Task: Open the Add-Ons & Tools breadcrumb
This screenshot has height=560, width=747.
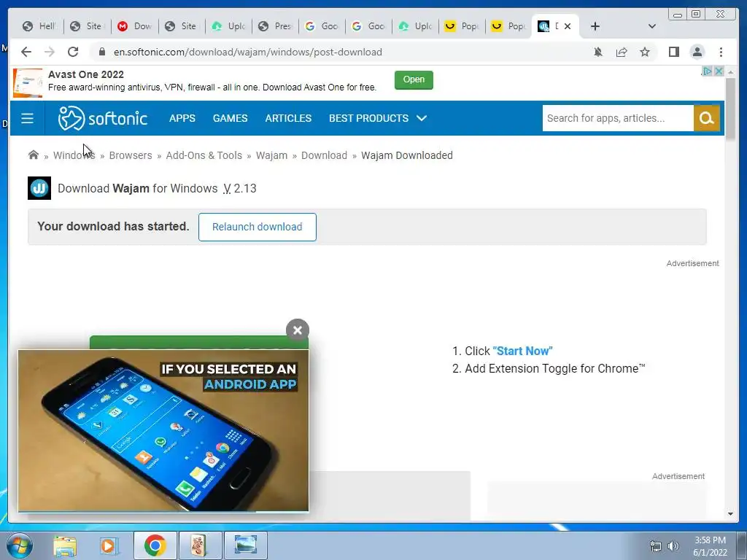Action: (x=204, y=155)
